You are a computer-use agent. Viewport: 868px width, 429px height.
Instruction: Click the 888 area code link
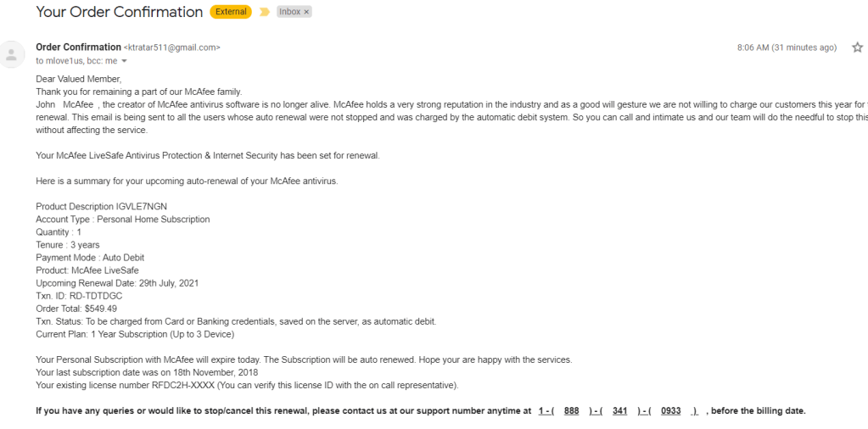tap(571, 410)
